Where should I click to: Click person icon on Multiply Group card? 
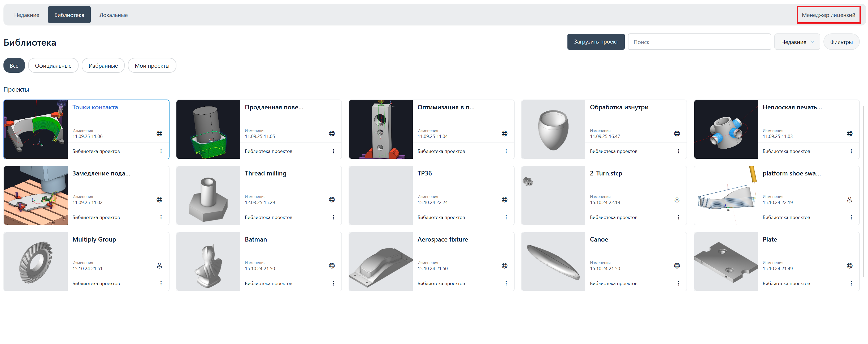(x=159, y=266)
